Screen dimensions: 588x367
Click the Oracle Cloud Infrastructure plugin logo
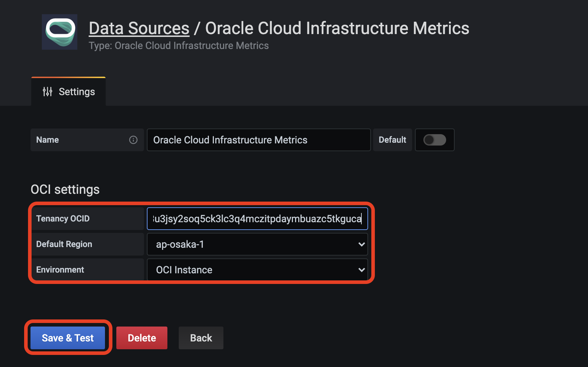(60, 32)
